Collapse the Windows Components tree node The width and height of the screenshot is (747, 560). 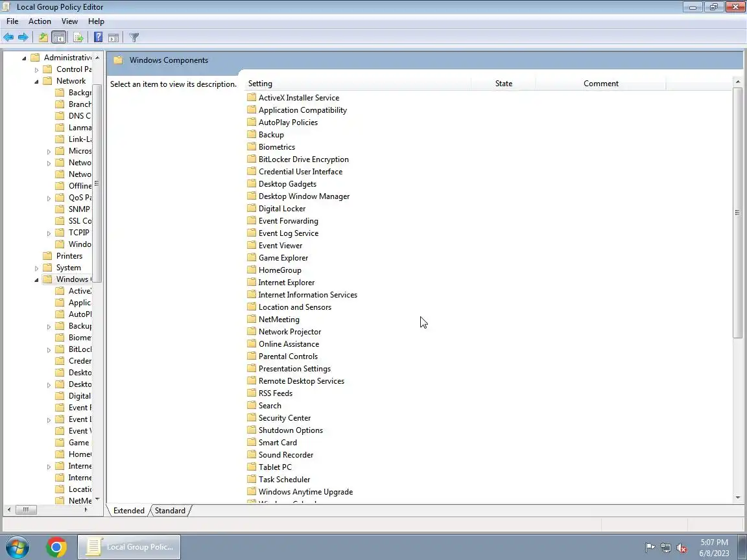[x=37, y=280]
